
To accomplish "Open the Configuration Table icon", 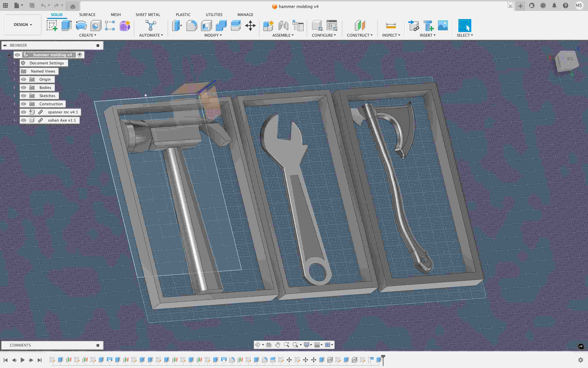I will tap(332, 26).
